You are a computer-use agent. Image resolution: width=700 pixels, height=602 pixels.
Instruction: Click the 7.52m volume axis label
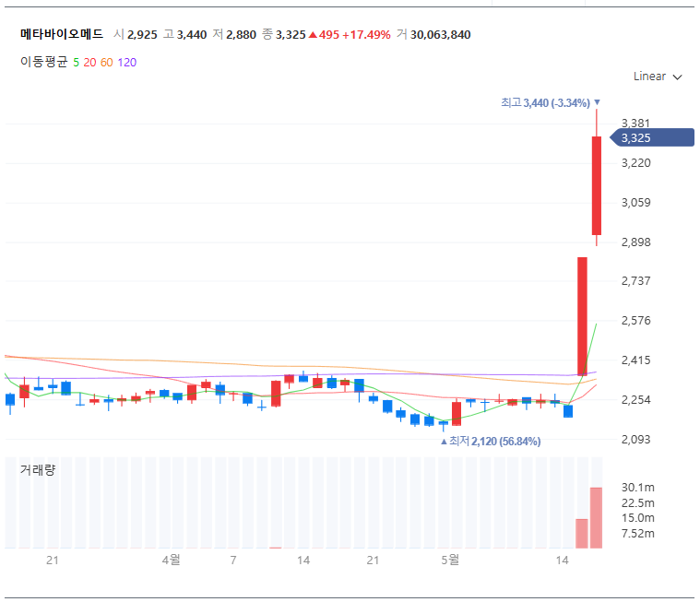pos(637,533)
